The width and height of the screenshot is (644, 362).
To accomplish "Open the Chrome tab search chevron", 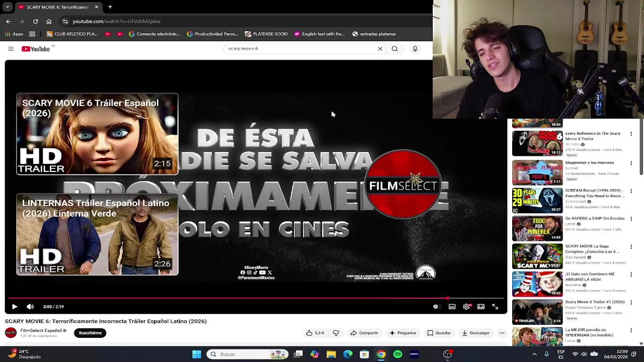I will pyautogui.click(x=7, y=7).
